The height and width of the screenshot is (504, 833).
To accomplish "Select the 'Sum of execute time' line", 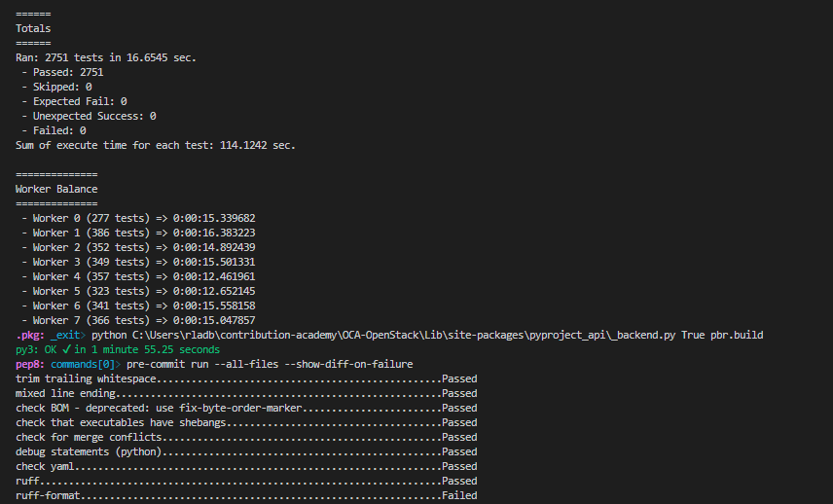I will (x=155, y=145).
